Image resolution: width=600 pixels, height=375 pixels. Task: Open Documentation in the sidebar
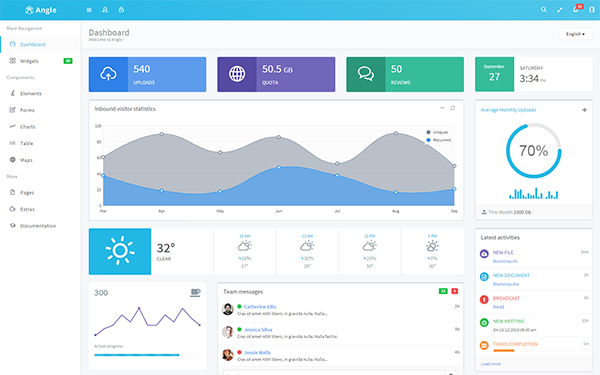tap(40, 226)
